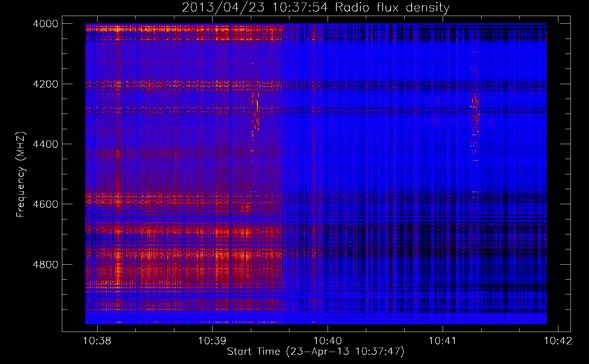This screenshot has width=589, height=364.
Task: Click the 'Start Time (23-Apr-13 10:37:47)' axis title
Action: point(316,352)
